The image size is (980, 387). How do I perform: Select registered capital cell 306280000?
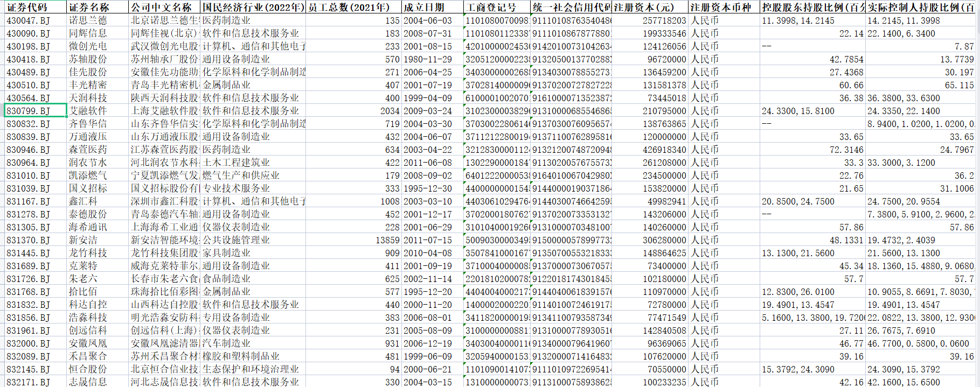(650, 240)
